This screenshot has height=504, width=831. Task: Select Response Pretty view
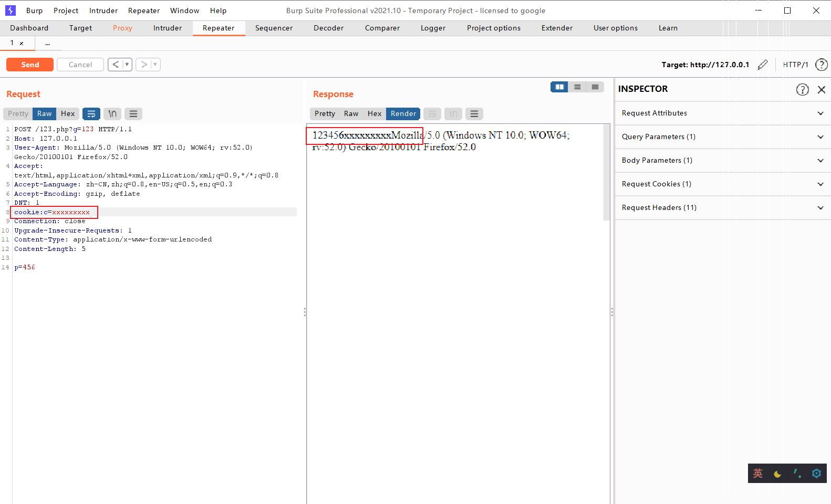point(325,113)
